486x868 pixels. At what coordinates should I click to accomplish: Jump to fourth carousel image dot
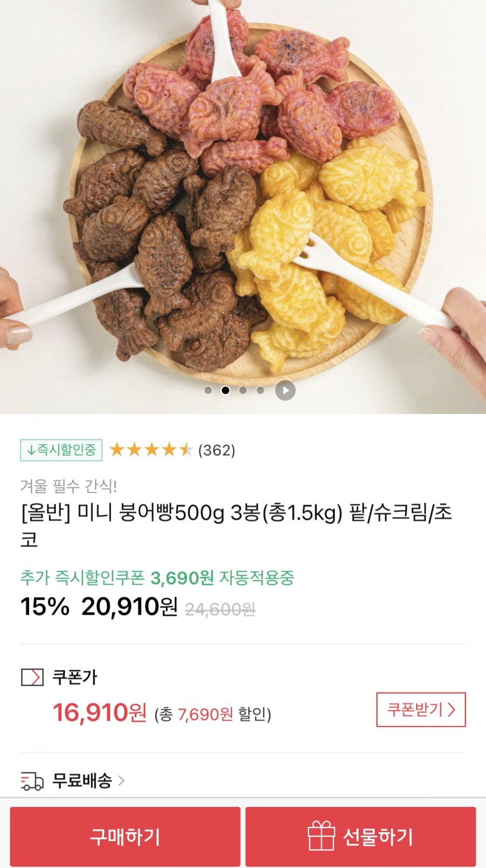click(260, 390)
